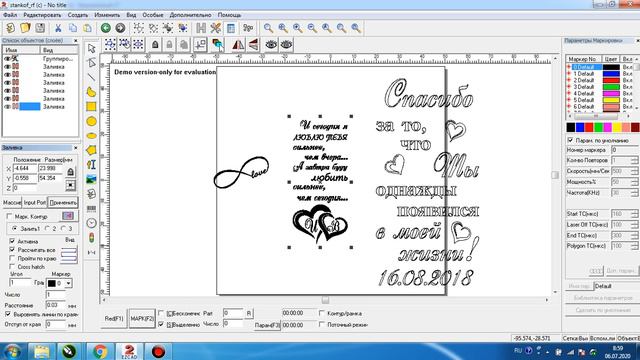Toggle Парам. по умолчанию checkbox
The width and height of the screenshot is (640, 360).
pyautogui.click(x=570, y=140)
